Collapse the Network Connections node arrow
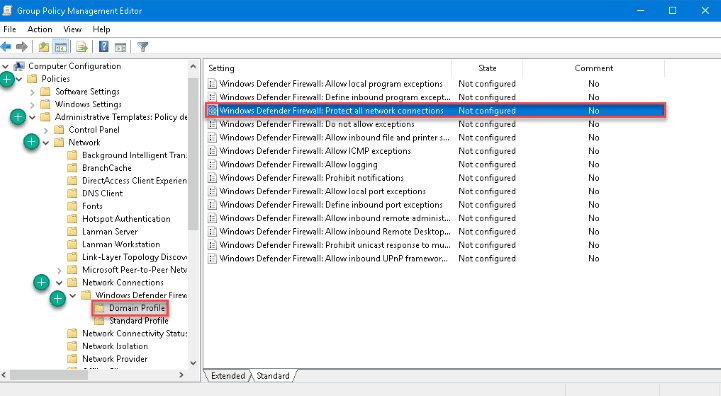 pos(59,282)
